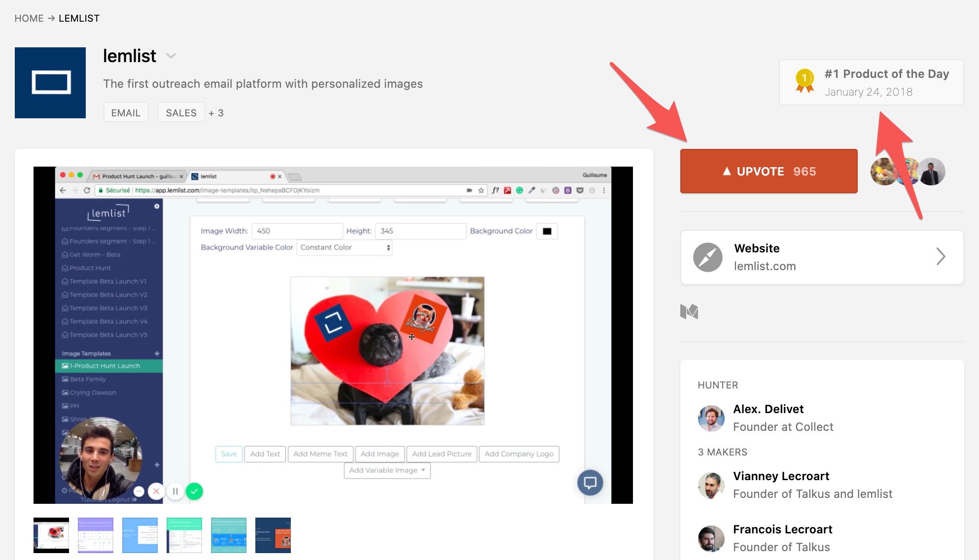Open maker Vianney Lecroart profile

[781, 476]
